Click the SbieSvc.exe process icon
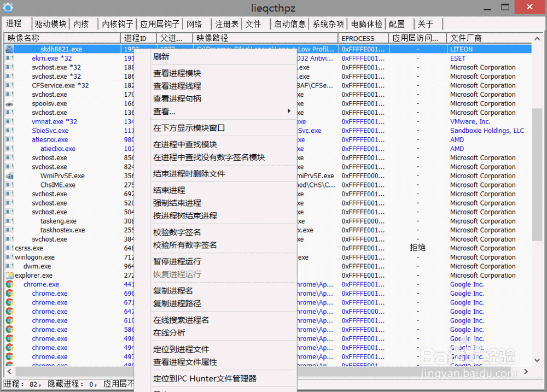547x392 pixels. pyautogui.click(x=9, y=130)
